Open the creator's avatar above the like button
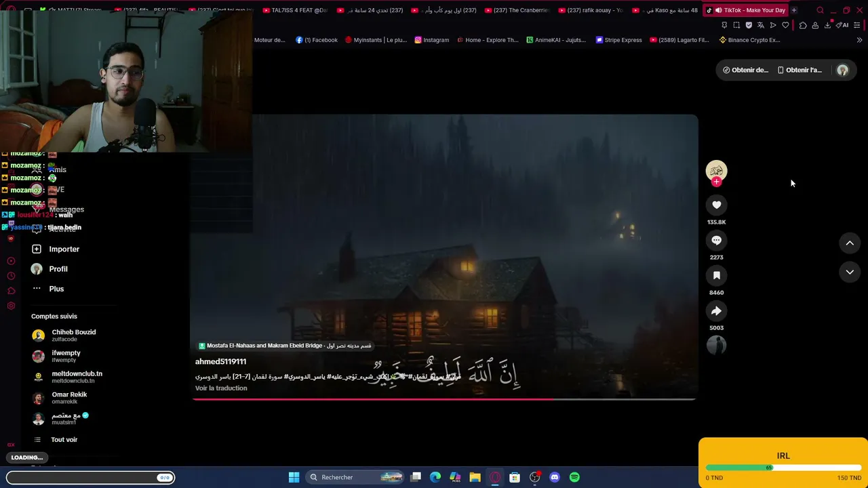The height and width of the screenshot is (488, 868). [716, 170]
